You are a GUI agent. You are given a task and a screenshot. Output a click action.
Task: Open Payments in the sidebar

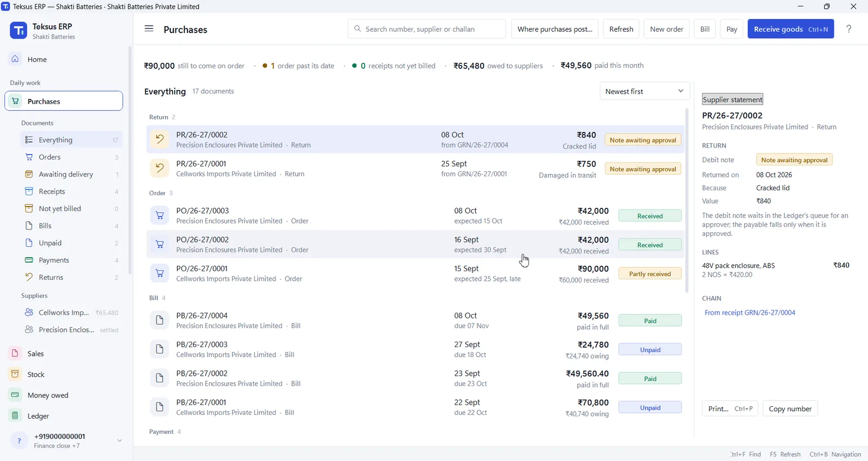pos(72,260)
